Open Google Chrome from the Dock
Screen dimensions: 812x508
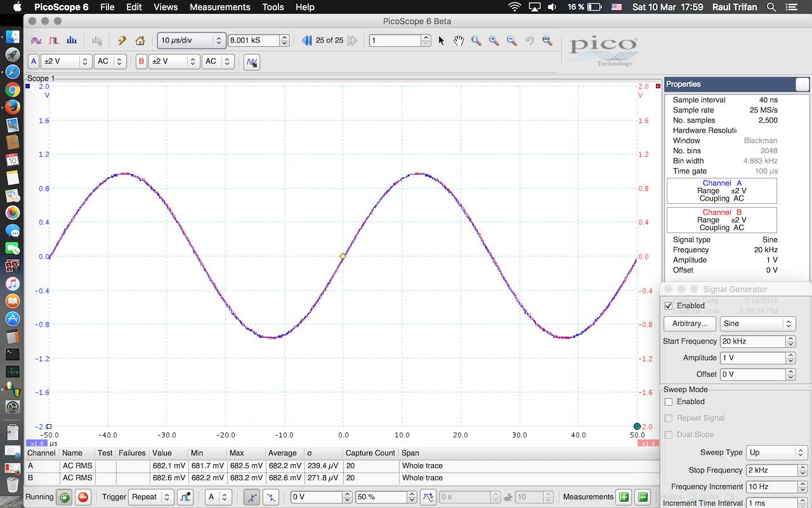click(12, 90)
